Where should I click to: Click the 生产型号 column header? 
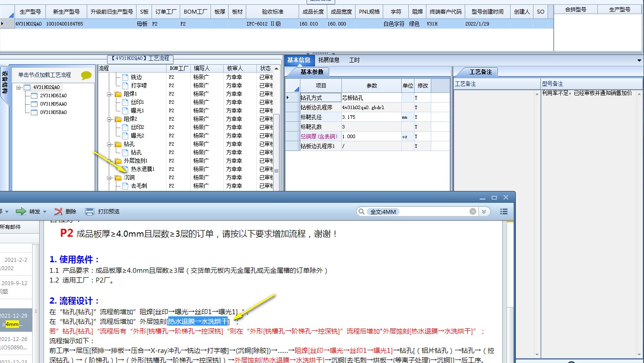(x=30, y=12)
